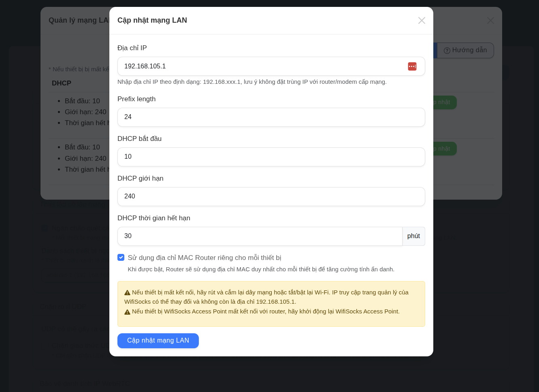The height and width of the screenshot is (392, 539).
Task: Click the second warning triangle about Access Point
Action: point(127,312)
